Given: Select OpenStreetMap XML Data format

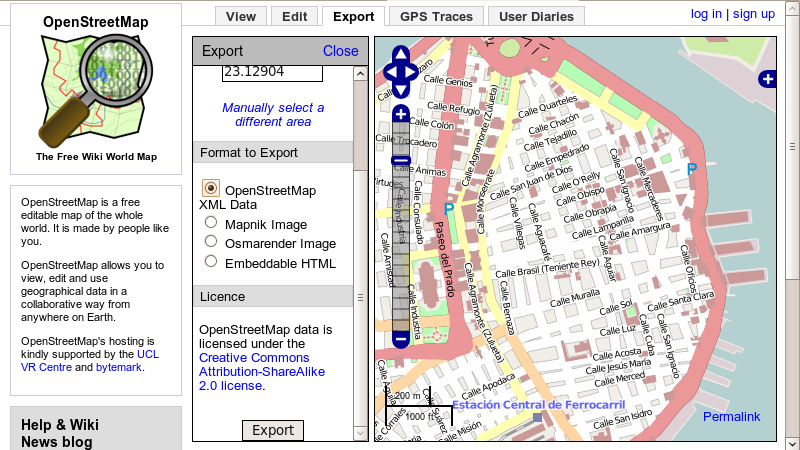Looking at the screenshot, I should 211,188.
